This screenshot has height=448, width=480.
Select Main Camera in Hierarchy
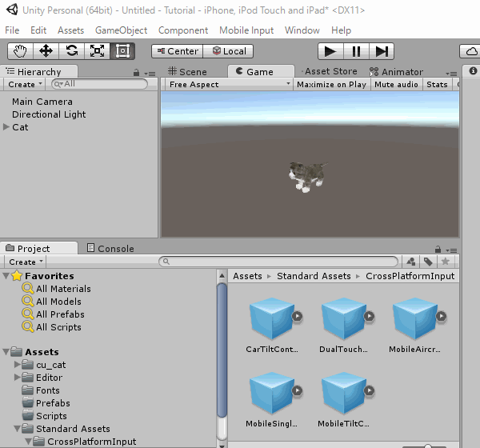[x=42, y=102]
